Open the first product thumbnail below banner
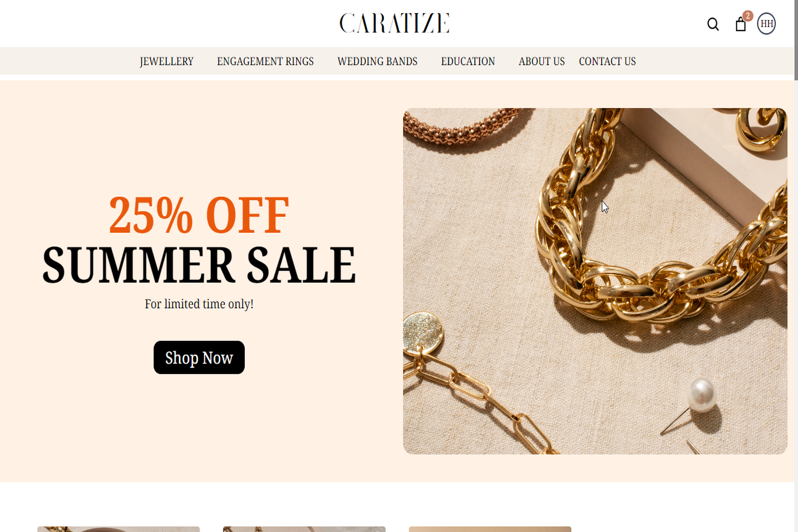Image resolution: width=798 pixels, height=532 pixels. (x=118, y=529)
